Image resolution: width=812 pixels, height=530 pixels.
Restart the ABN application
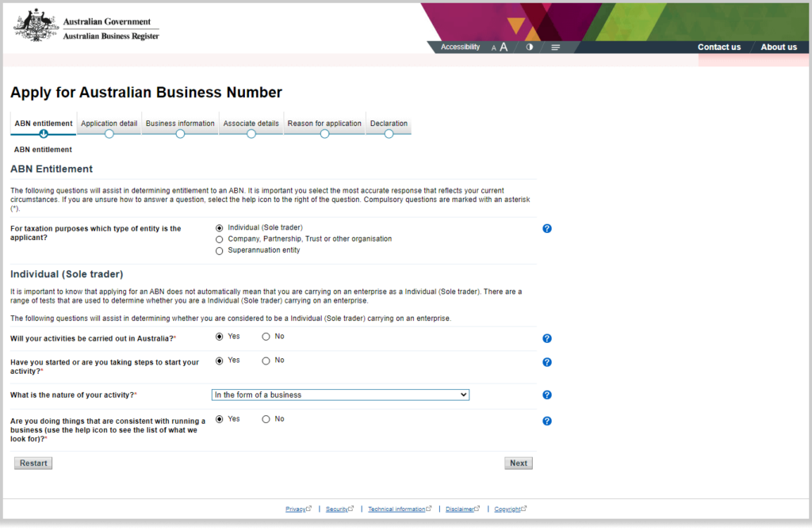tap(33, 463)
